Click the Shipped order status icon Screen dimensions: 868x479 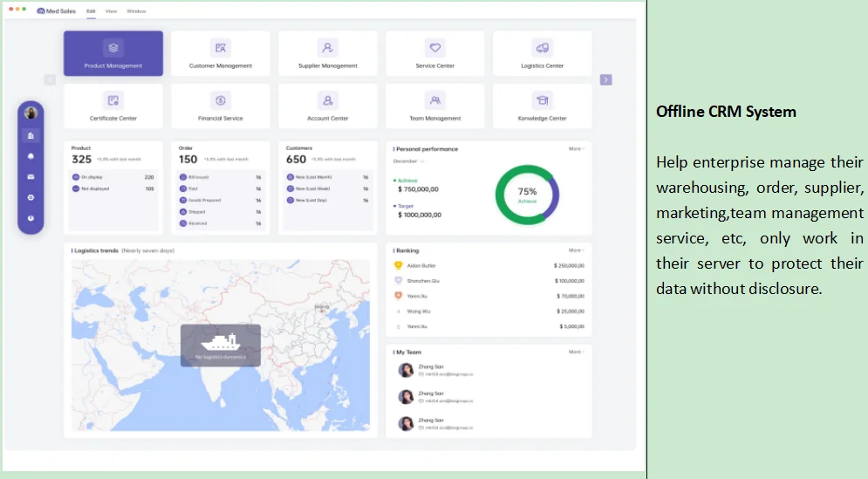click(x=183, y=212)
